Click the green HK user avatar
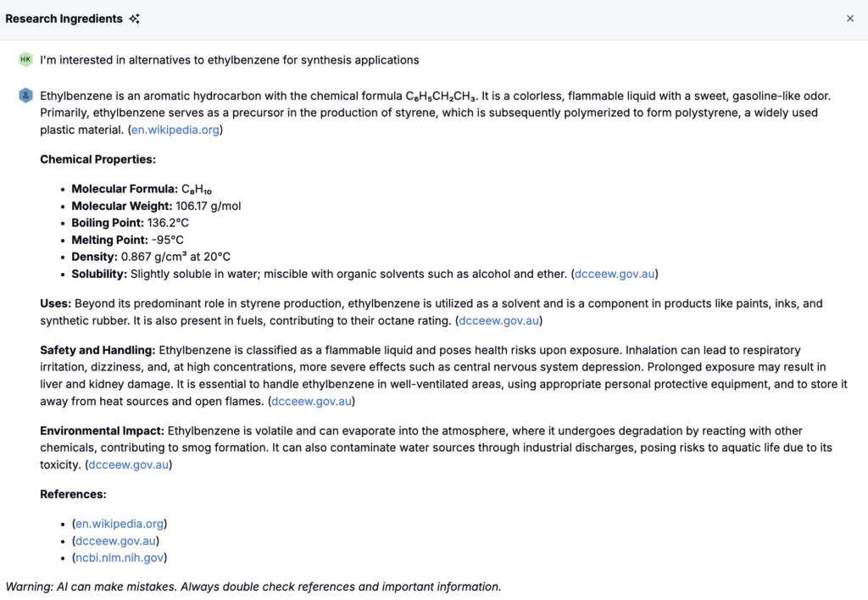 [x=25, y=59]
